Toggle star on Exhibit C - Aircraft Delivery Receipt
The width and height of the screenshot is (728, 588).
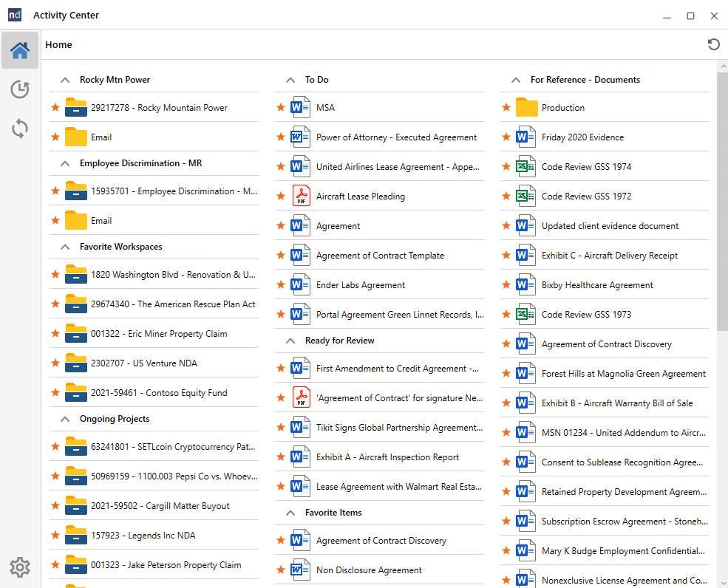(x=506, y=255)
